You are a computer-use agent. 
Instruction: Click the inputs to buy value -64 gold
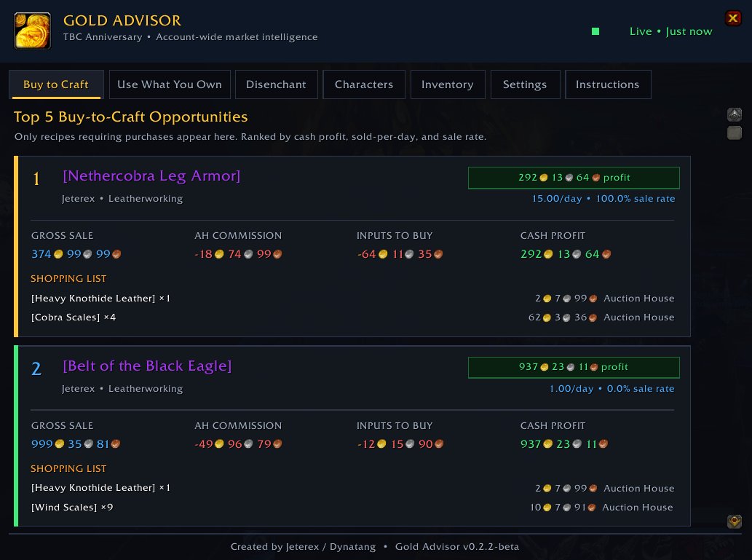pyautogui.click(x=400, y=254)
